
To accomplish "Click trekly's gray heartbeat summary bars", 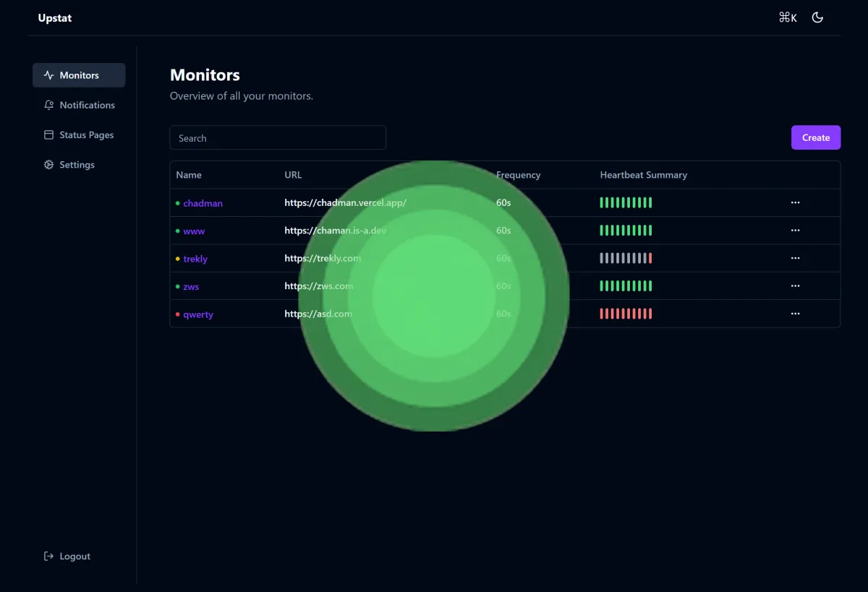I will click(x=624, y=258).
